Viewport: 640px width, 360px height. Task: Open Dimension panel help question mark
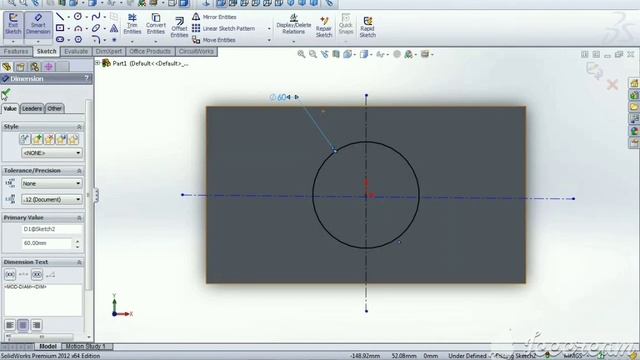[87, 78]
